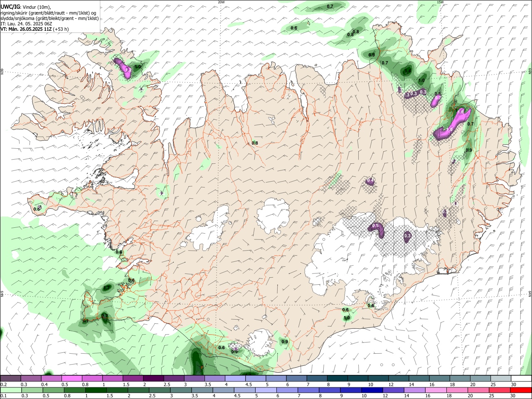Select the VT: Mán. 26.05.2025 11Z (+53 h) line

click(34, 29)
